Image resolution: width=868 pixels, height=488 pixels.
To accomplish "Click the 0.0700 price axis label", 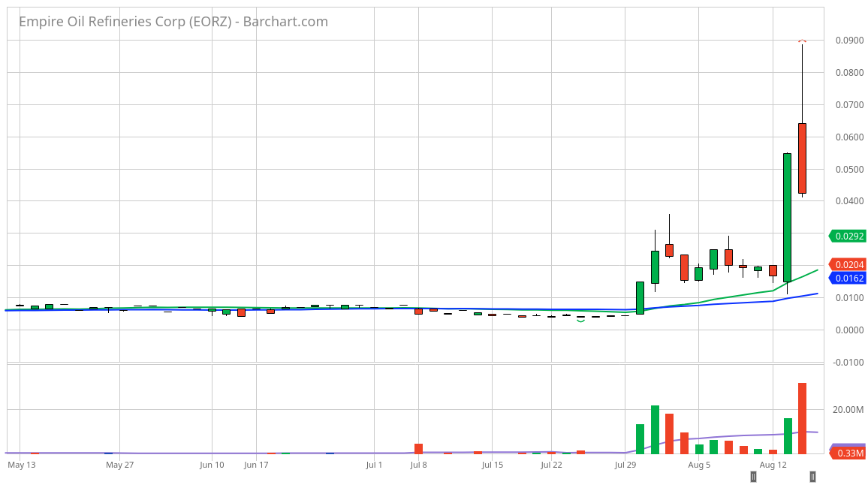I will pos(850,105).
